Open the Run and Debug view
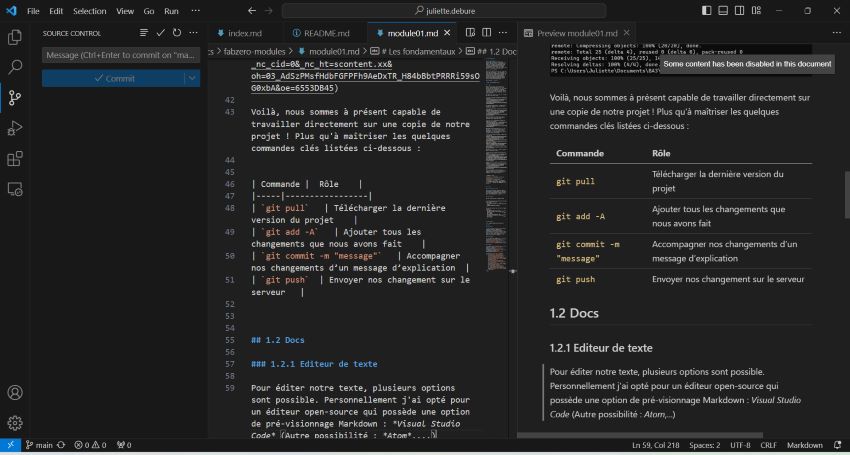The height and width of the screenshot is (455, 850). [x=15, y=128]
